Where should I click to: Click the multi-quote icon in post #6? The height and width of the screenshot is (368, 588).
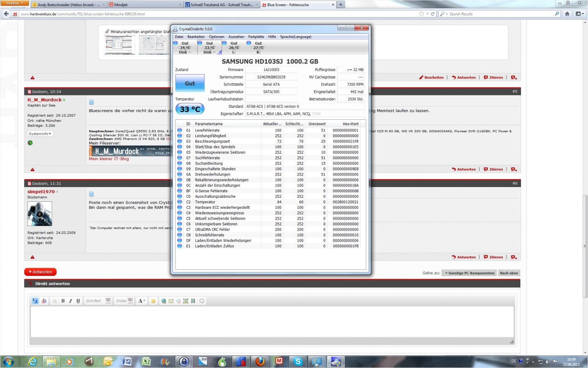[x=514, y=257]
